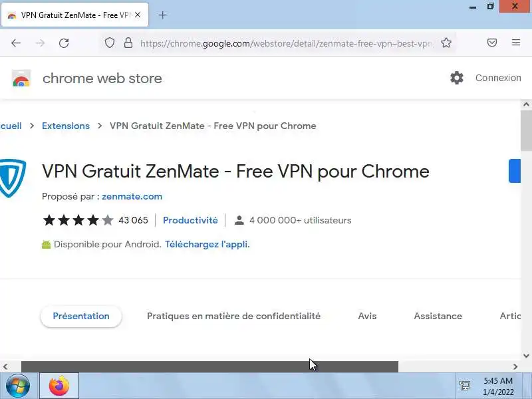
Task: Open the Firefox hamburger menu
Action: pyautogui.click(x=516, y=43)
